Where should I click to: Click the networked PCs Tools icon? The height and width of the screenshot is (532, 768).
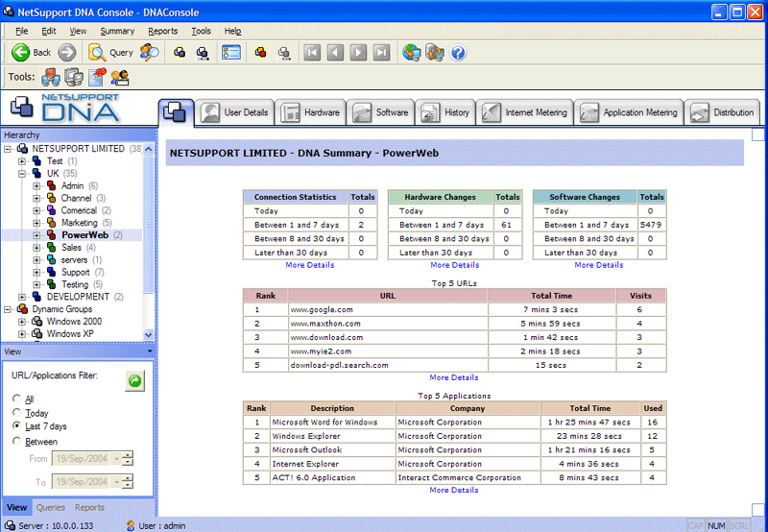(51, 77)
